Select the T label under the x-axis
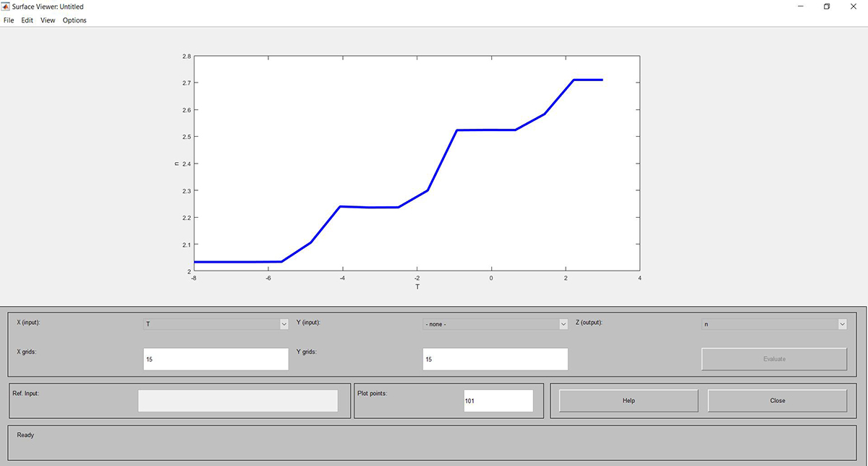868x466 pixels. click(x=417, y=287)
